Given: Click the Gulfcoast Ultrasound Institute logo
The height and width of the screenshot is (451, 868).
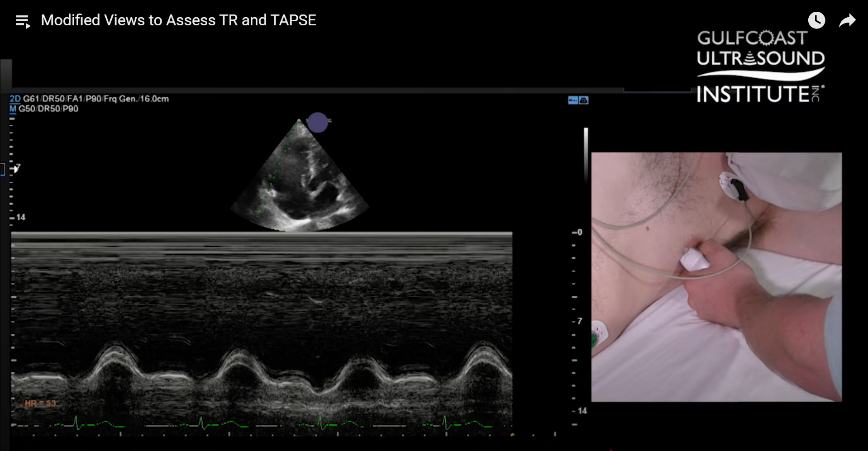Looking at the screenshot, I should [x=760, y=66].
